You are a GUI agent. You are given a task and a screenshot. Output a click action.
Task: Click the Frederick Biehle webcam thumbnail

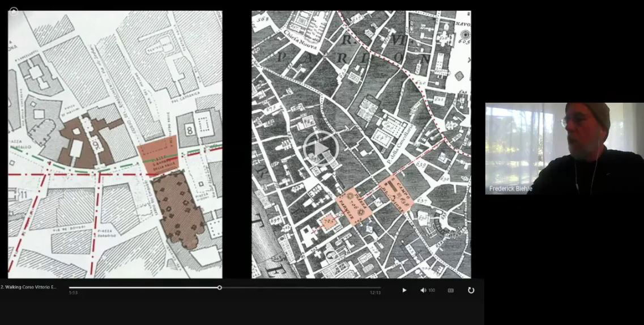564,148
